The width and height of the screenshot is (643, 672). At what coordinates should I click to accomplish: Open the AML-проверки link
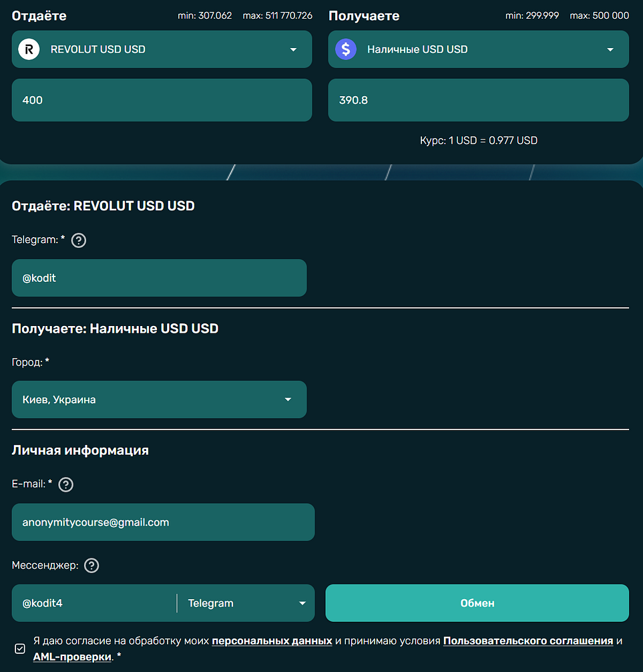click(x=71, y=657)
